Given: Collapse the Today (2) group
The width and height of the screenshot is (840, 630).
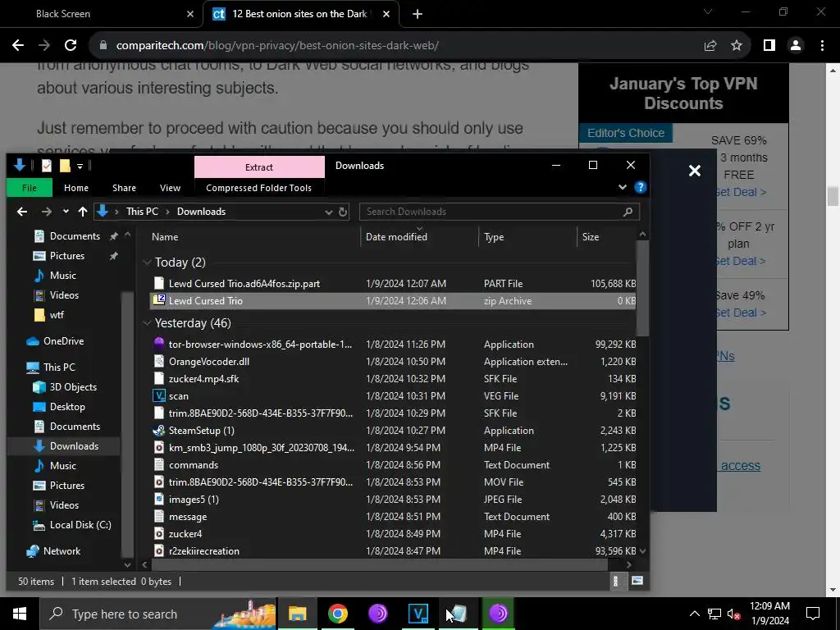Looking at the screenshot, I should tap(148, 262).
